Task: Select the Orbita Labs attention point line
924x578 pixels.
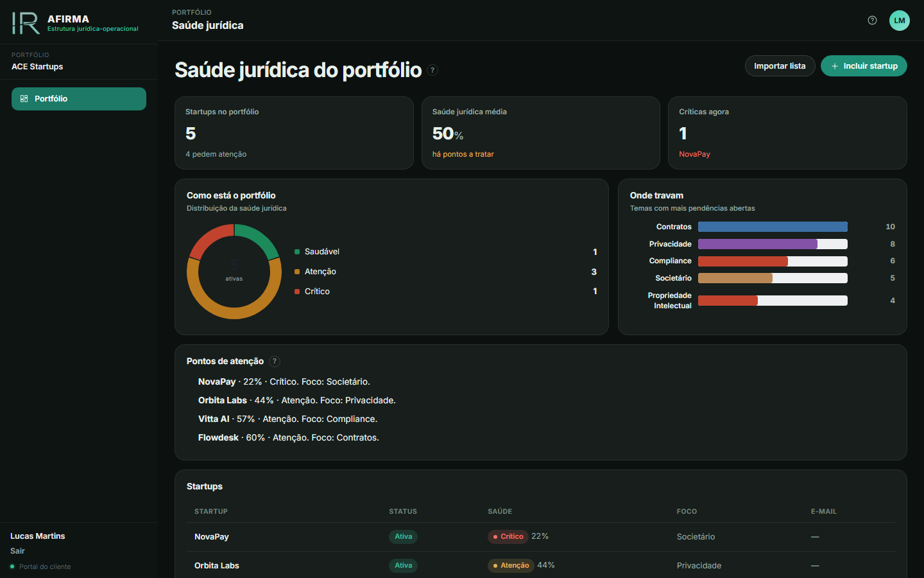Action: [297, 400]
